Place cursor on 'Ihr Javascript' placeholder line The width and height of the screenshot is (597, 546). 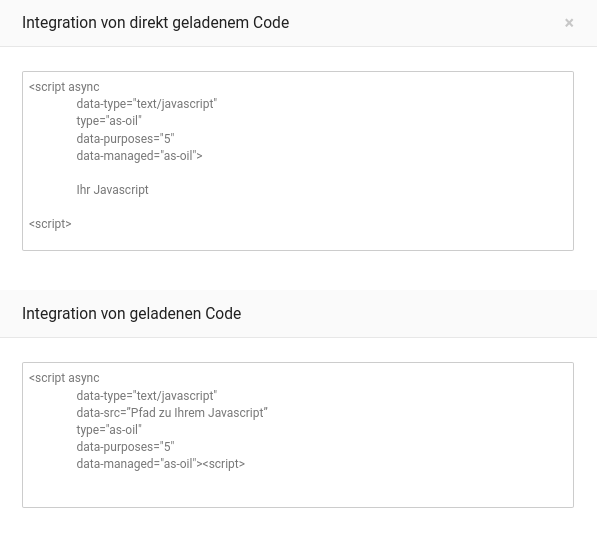[112, 190]
